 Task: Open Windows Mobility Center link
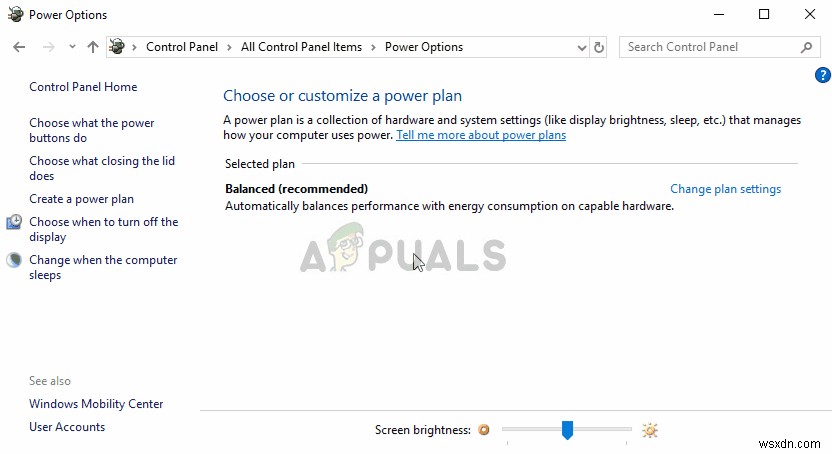[x=96, y=404]
